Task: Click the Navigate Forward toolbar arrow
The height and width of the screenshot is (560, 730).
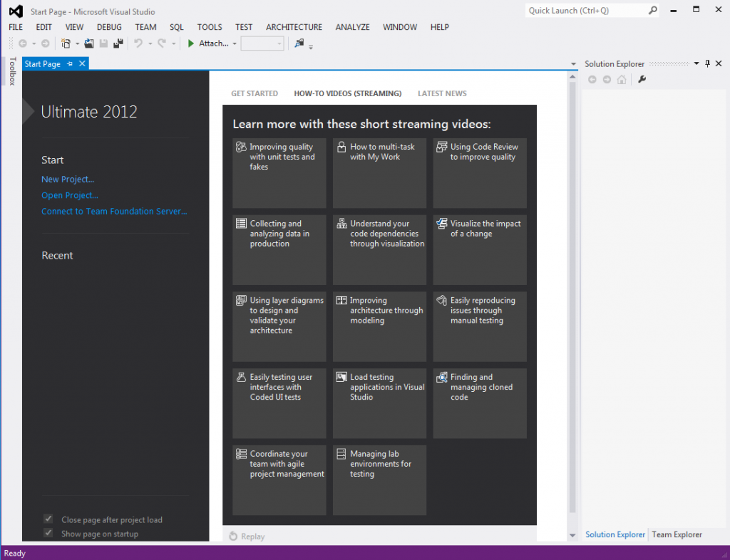Action: coord(45,43)
